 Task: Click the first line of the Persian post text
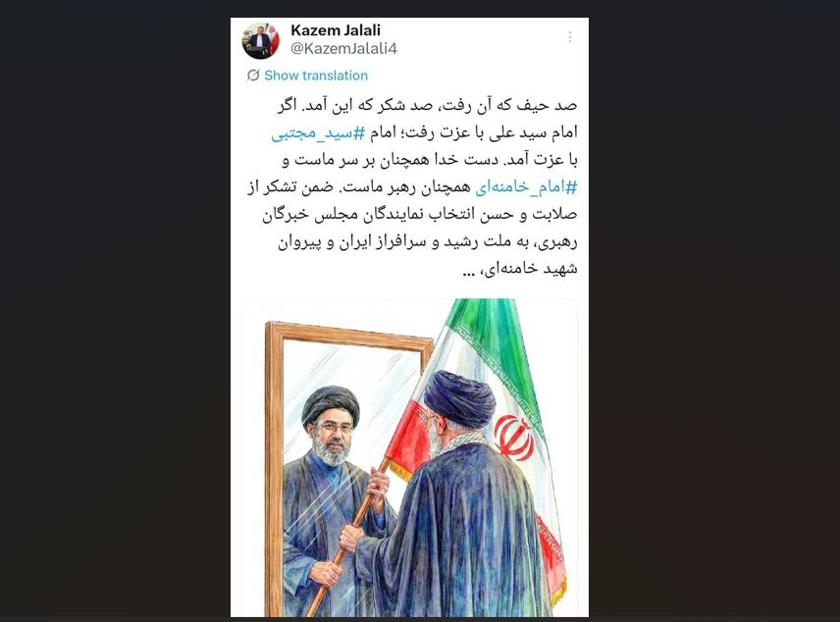point(427,106)
